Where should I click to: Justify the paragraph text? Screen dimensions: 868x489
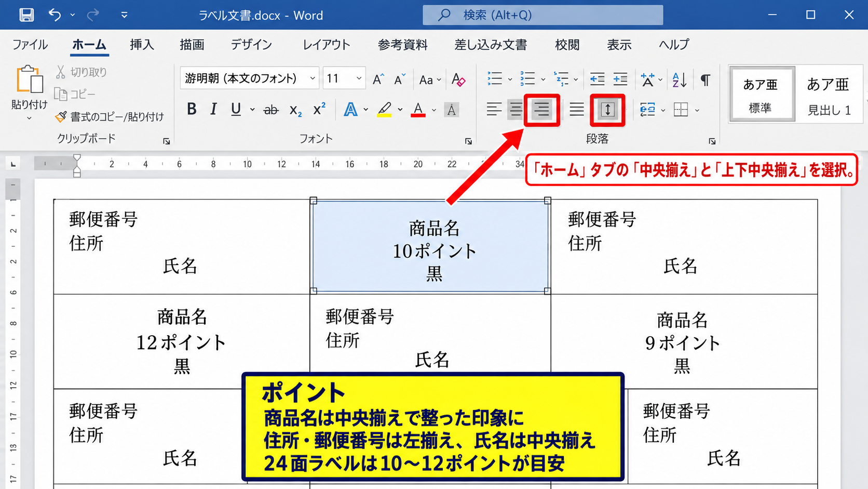click(577, 110)
